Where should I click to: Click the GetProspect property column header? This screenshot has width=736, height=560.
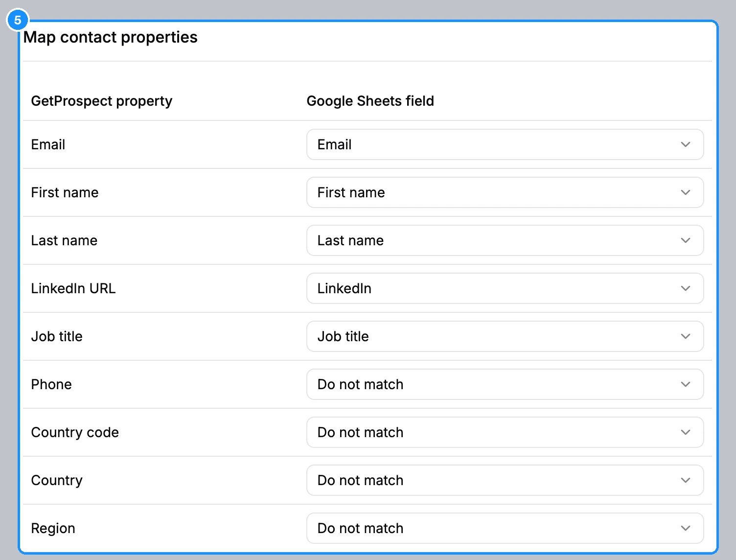point(102,101)
